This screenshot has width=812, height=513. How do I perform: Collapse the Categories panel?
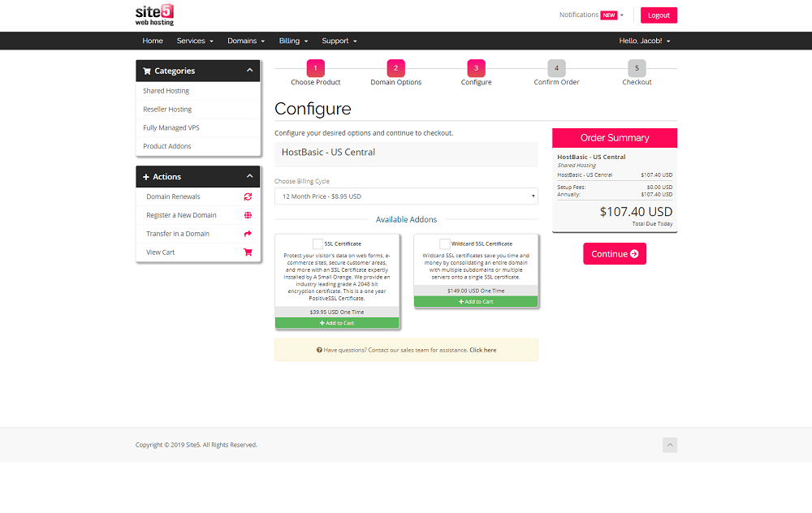(249, 71)
